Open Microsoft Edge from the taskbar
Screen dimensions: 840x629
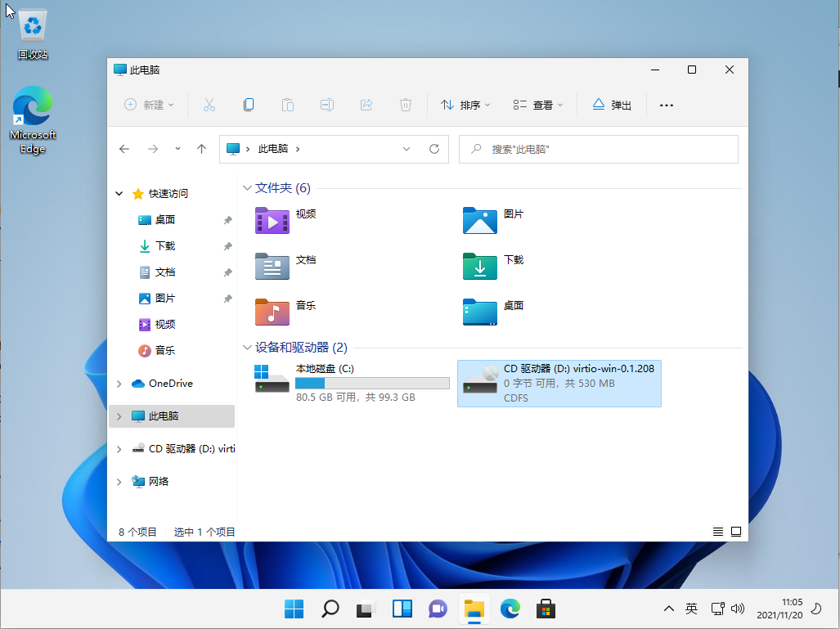(x=510, y=609)
